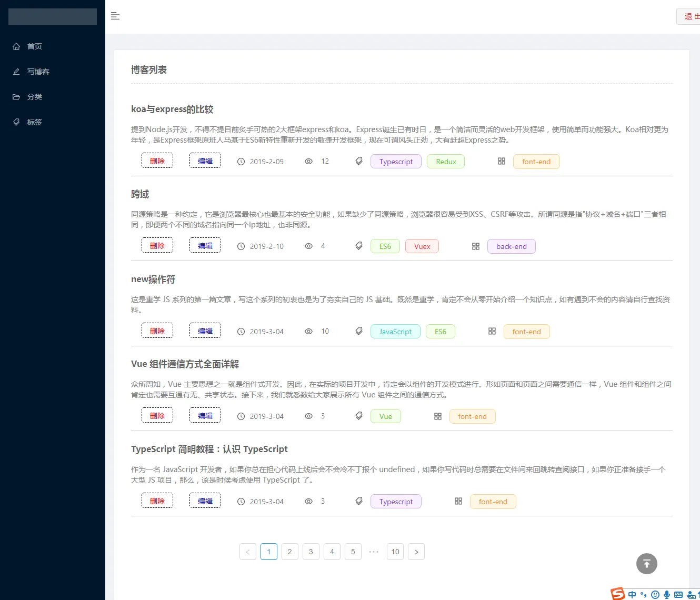700x600 pixels.
Task: Click the tag icon beside 标签 in the sidebar
Action: [16, 122]
